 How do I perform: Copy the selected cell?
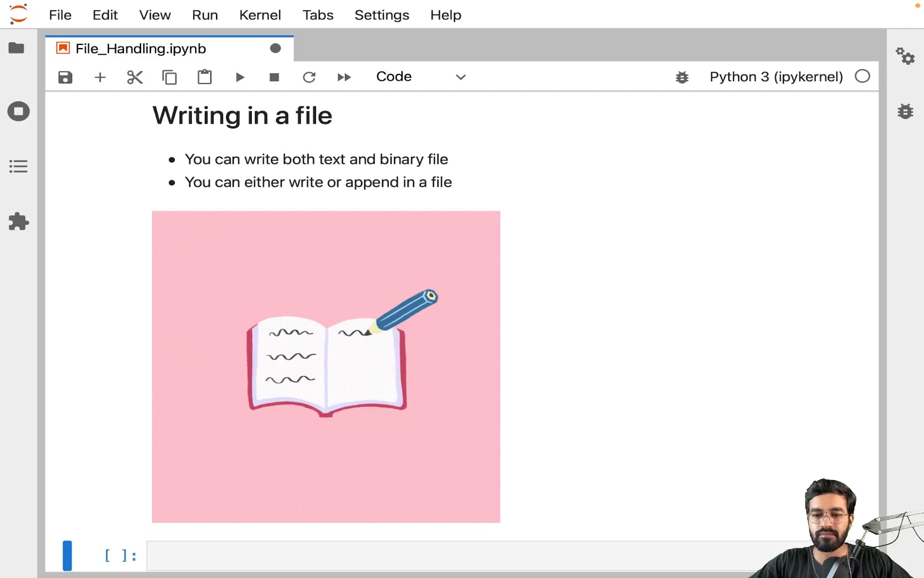pyautogui.click(x=170, y=77)
